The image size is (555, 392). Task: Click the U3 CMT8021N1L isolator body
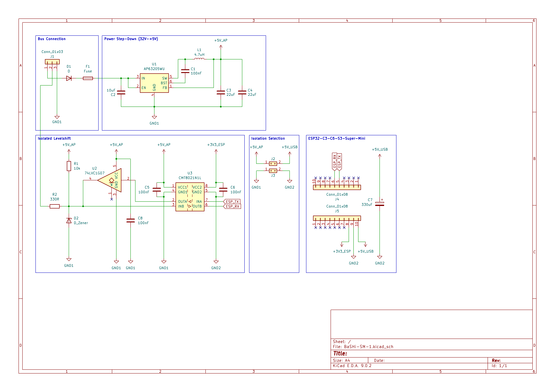[190, 197]
